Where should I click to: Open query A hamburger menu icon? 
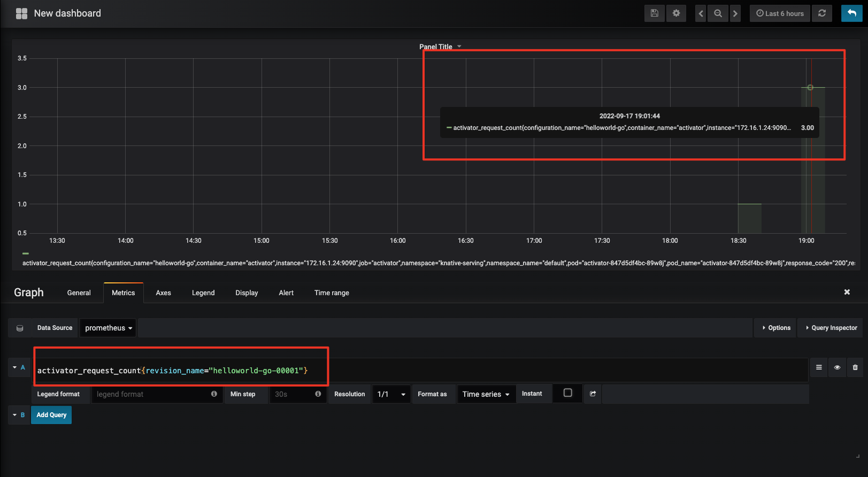tap(819, 367)
